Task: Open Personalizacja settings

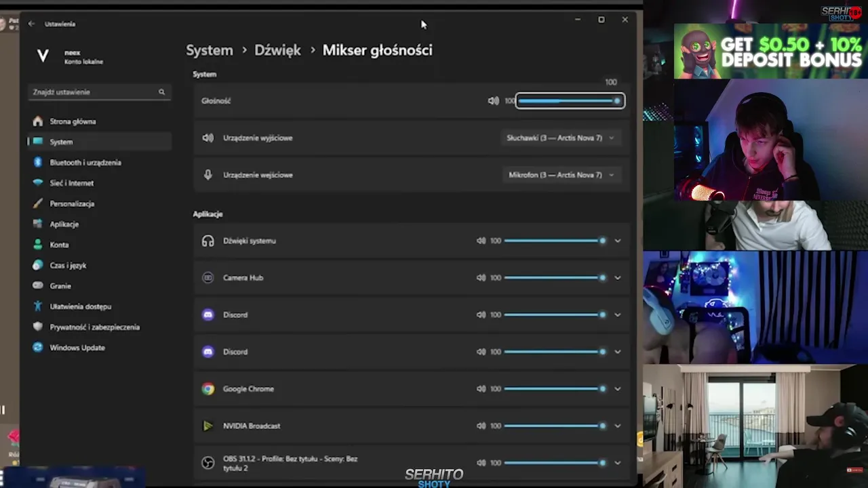Action: point(100,203)
